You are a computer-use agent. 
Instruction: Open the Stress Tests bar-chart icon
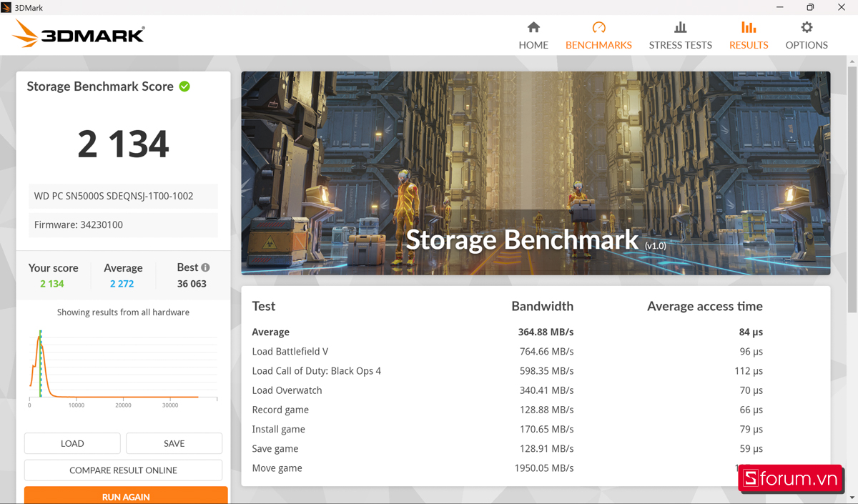pos(680,27)
